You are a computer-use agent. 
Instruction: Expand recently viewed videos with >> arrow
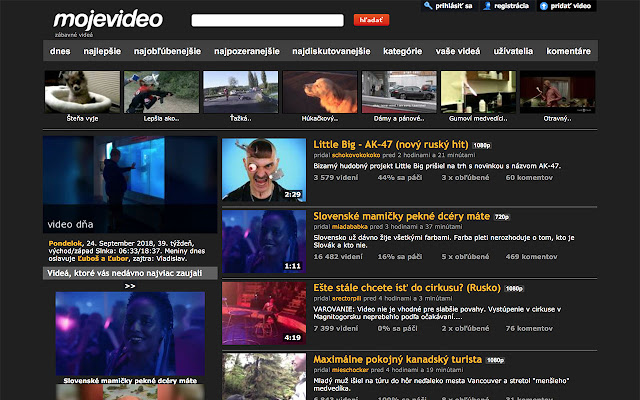[x=130, y=285]
